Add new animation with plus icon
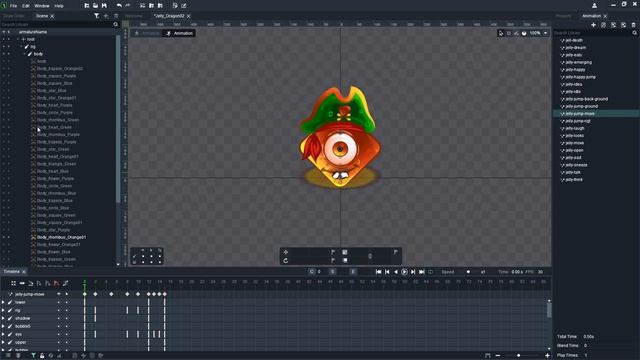The width and height of the screenshot is (640, 360). pos(593,25)
